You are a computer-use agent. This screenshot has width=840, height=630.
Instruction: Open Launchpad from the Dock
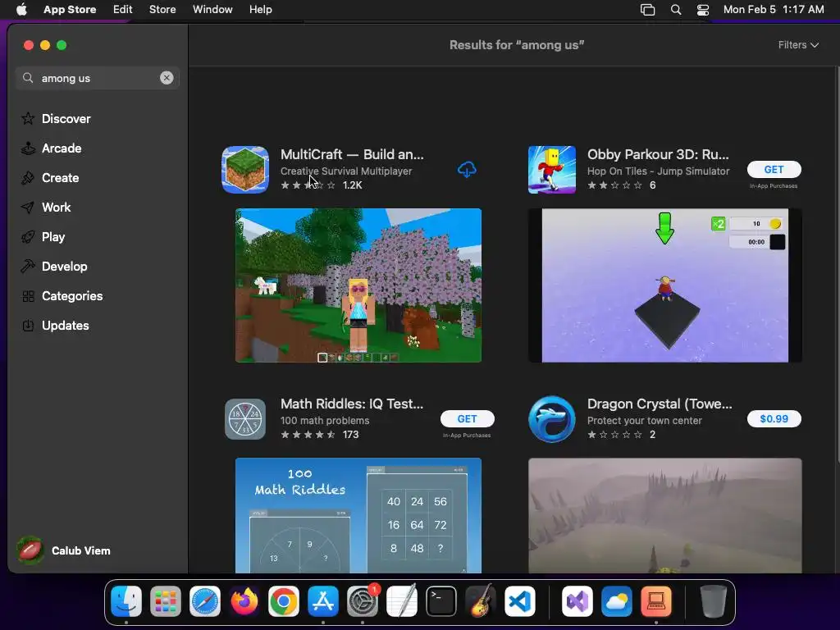[166, 601]
